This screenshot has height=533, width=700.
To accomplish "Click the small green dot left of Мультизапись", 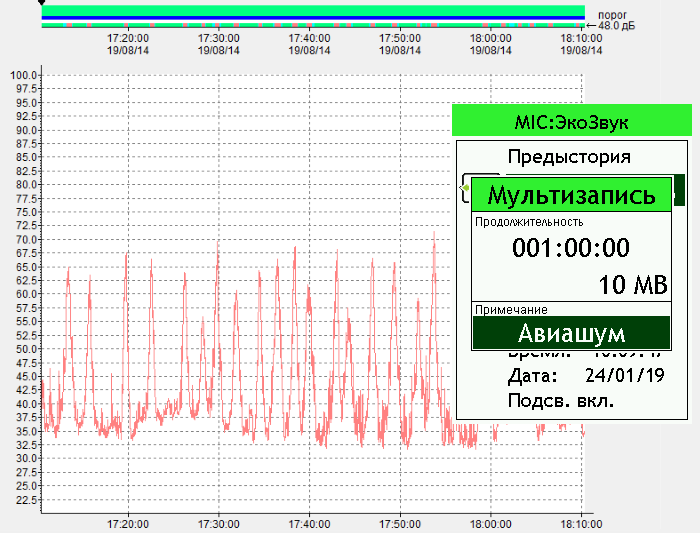I will point(466,187).
